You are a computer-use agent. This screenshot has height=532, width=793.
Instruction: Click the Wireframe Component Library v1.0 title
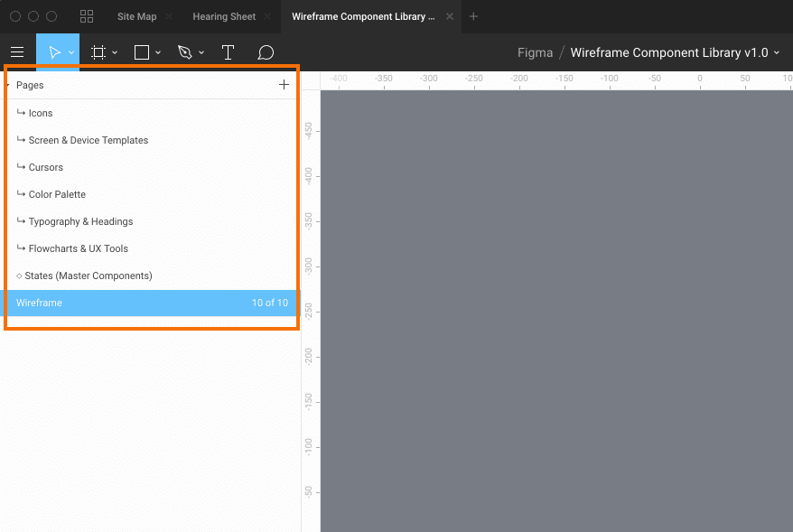(669, 52)
